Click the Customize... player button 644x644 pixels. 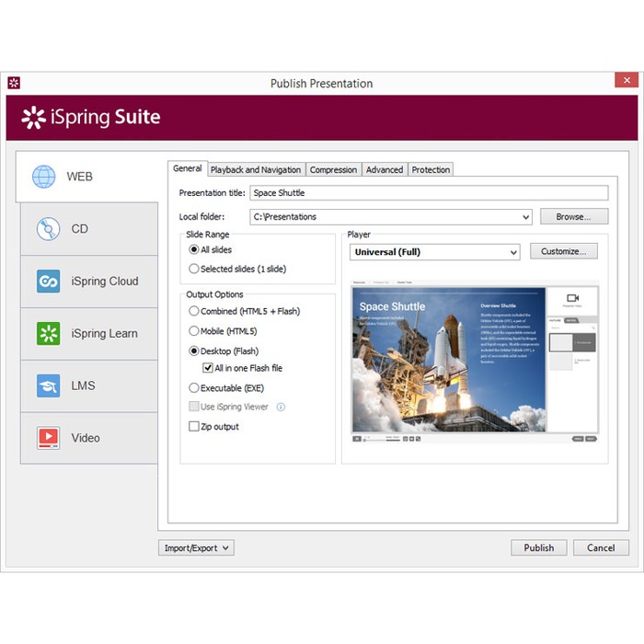coord(563,251)
